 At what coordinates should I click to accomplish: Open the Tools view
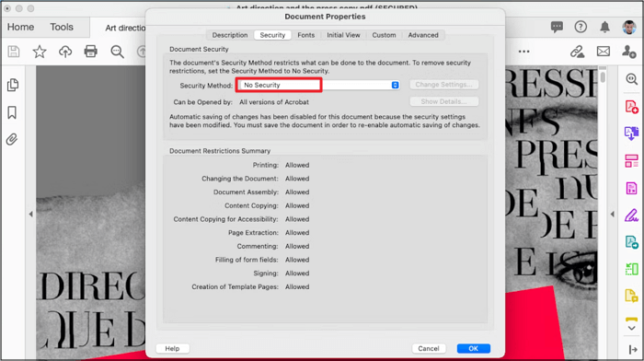tap(62, 27)
